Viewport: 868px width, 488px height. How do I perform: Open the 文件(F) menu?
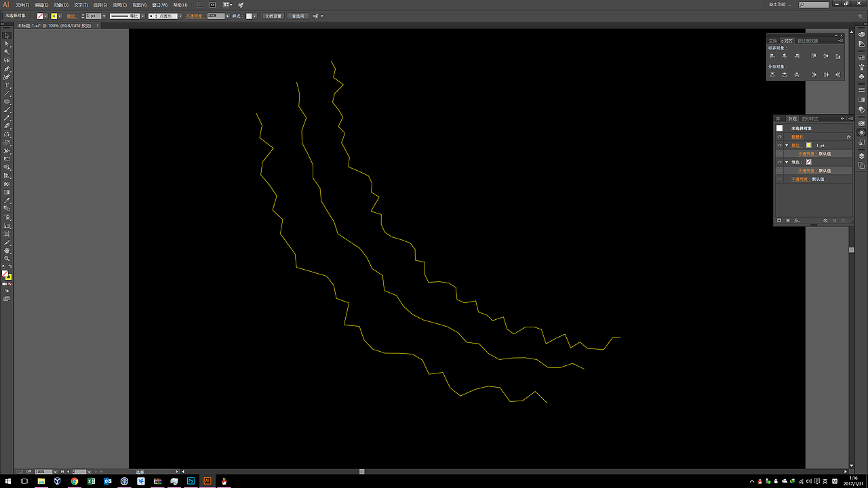point(22,5)
